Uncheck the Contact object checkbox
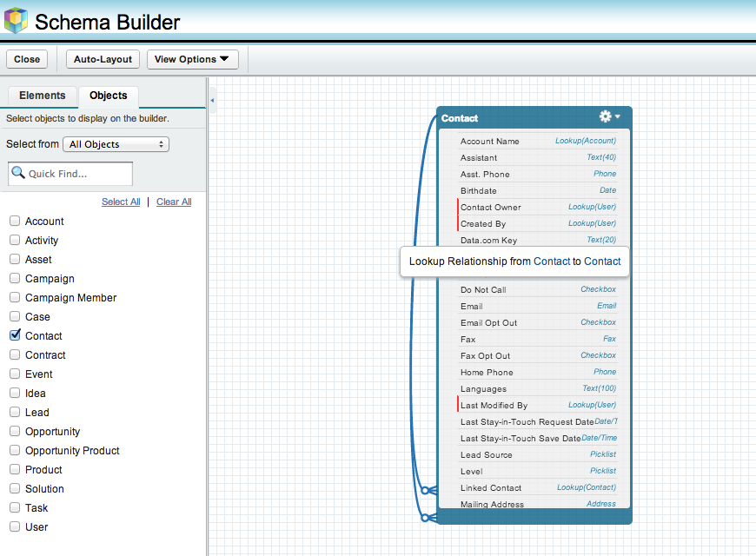Image resolution: width=756 pixels, height=556 pixels. point(15,335)
